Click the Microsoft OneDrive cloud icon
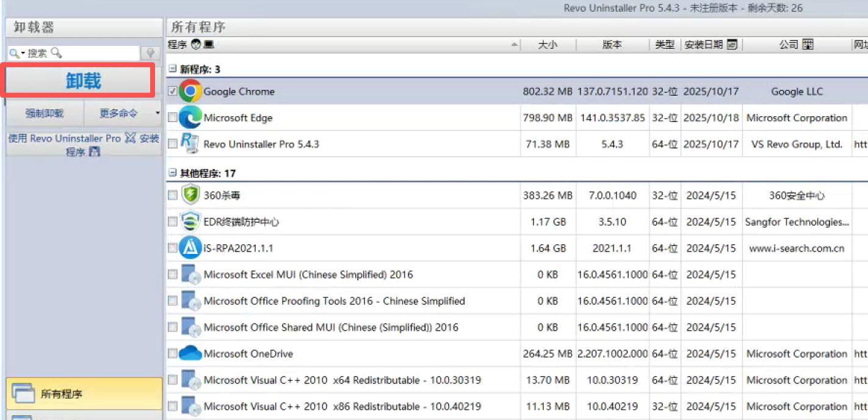The image size is (868, 420). click(x=190, y=353)
